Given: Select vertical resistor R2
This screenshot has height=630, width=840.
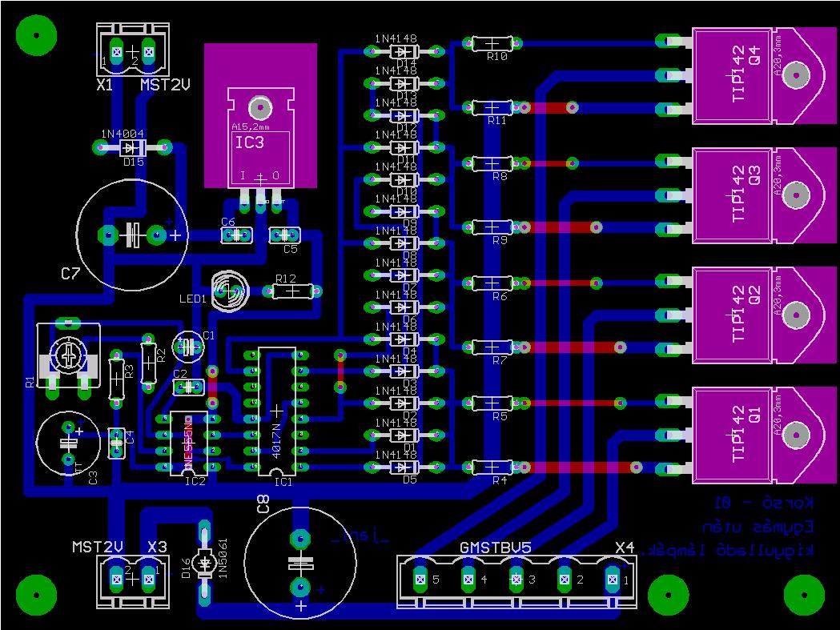Looking at the screenshot, I should pyautogui.click(x=148, y=363).
